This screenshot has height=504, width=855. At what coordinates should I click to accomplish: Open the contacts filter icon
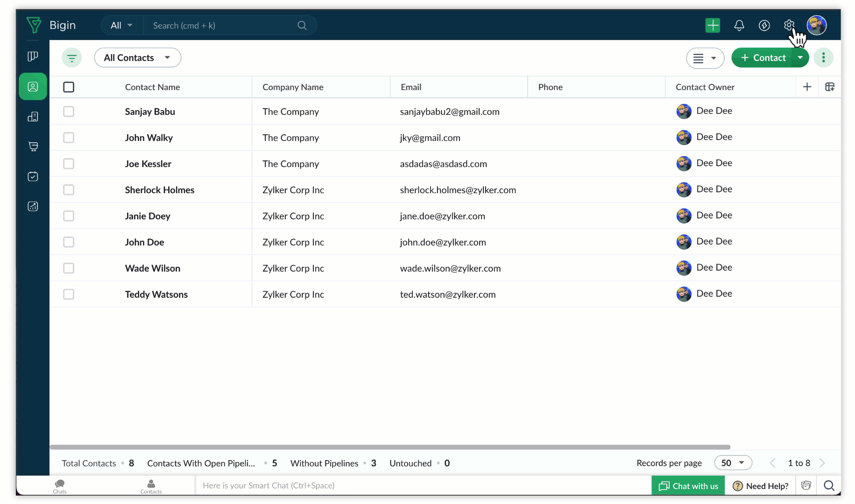[71, 58]
